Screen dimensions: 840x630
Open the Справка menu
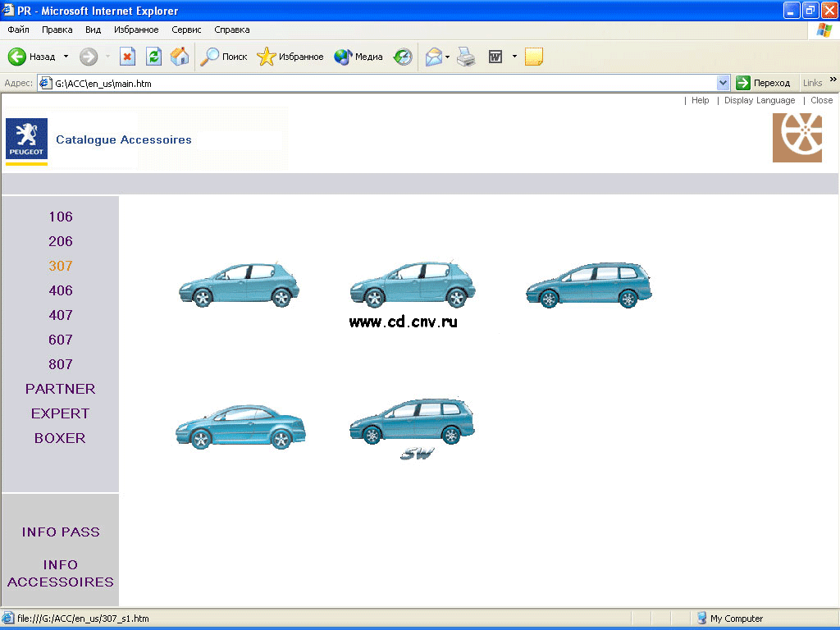(232, 30)
